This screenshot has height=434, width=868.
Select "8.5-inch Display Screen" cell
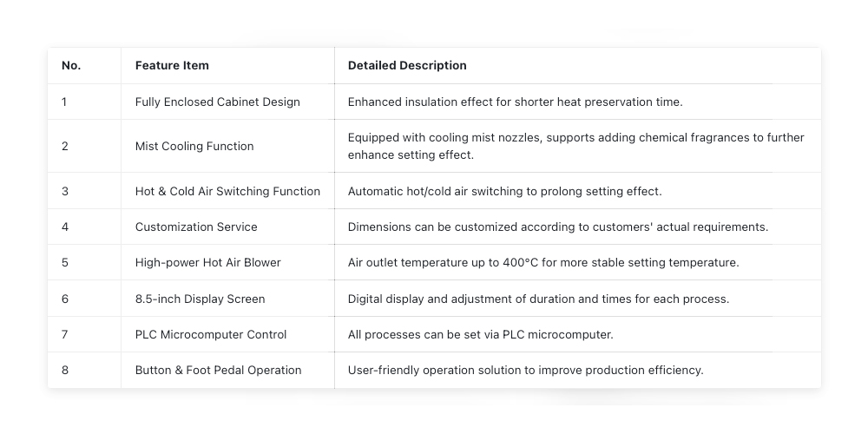(x=201, y=299)
